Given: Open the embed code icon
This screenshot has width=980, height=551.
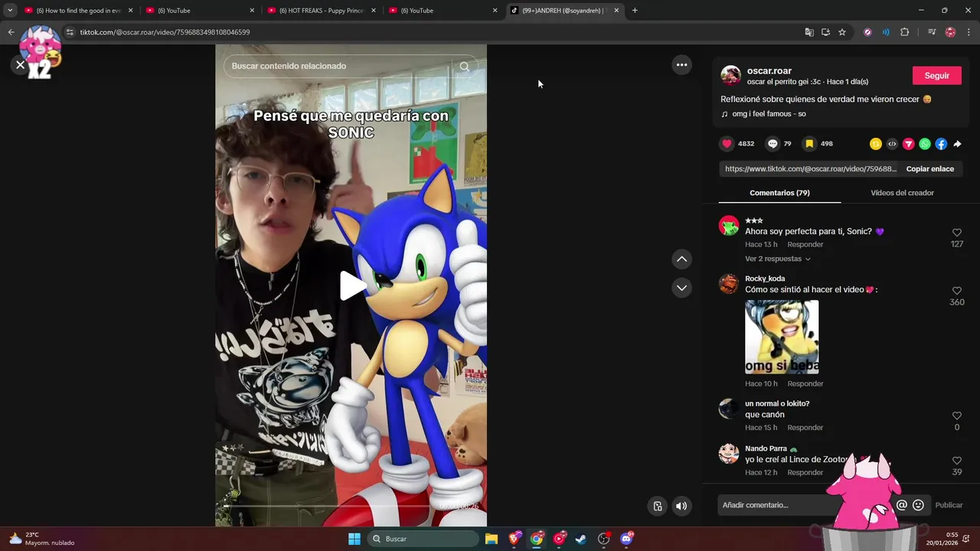Looking at the screenshot, I should click(x=892, y=144).
